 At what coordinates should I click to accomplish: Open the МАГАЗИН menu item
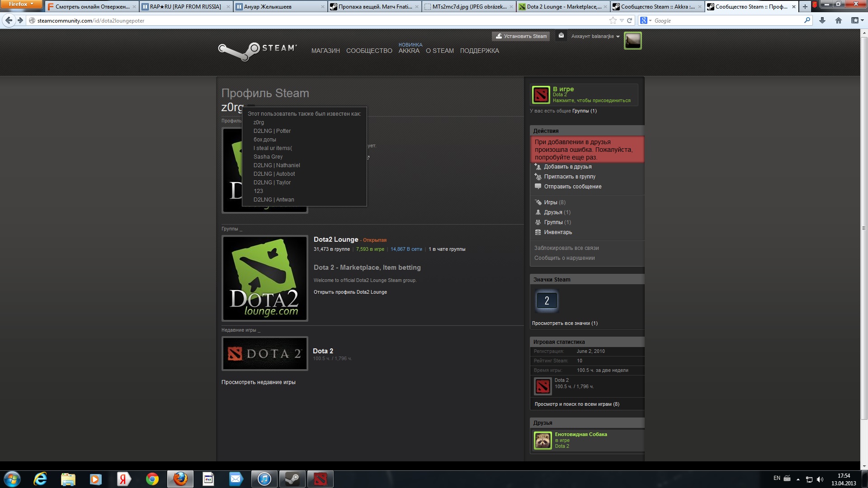(325, 51)
